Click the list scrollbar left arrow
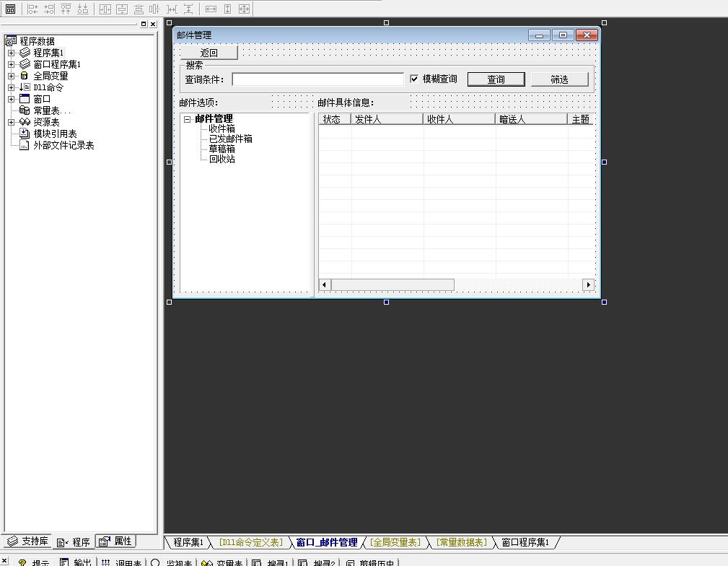The image size is (728, 566). click(325, 284)
